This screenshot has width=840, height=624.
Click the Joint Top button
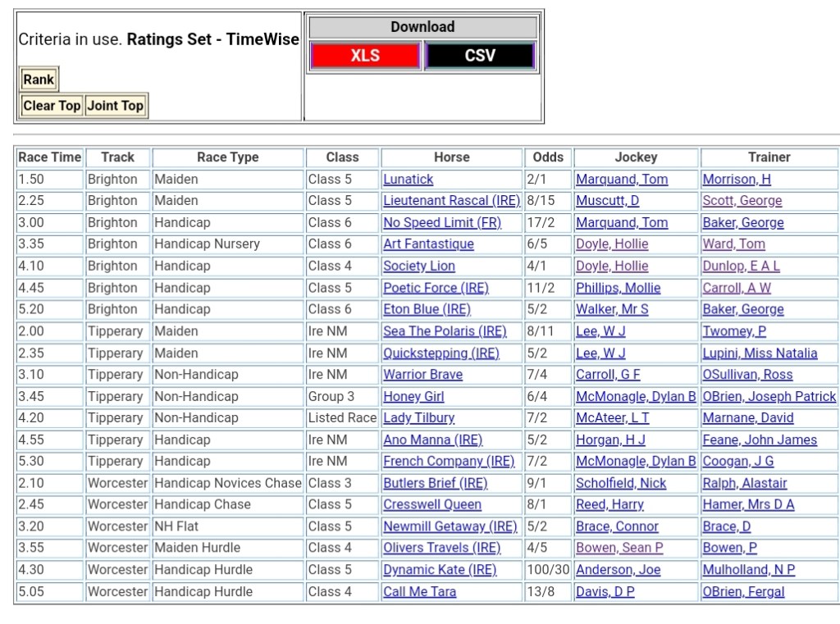coord(116,106)
